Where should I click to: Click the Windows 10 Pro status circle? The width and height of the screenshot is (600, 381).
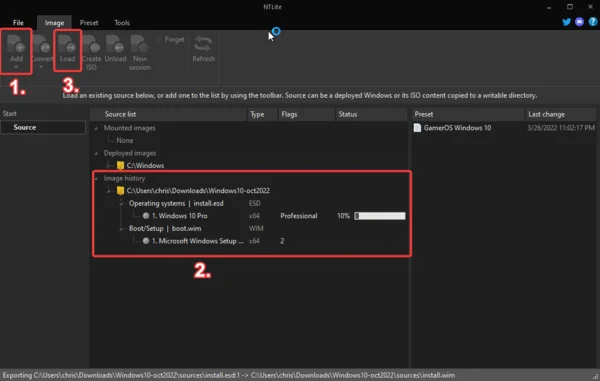[x=146, y=216]
